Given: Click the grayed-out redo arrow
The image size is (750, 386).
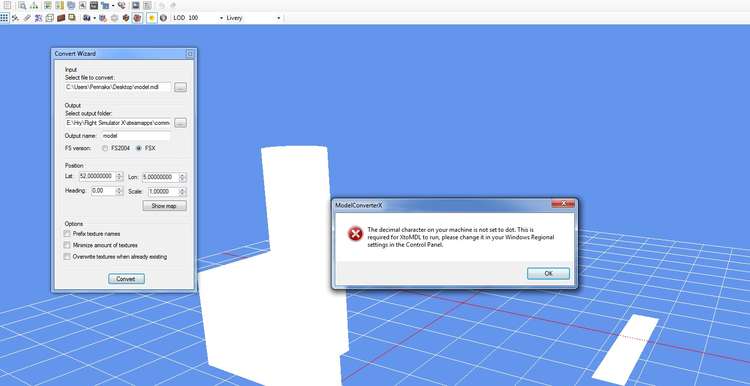Looking at the screenshot, I should pyautogui.click(x=173, y=6).
